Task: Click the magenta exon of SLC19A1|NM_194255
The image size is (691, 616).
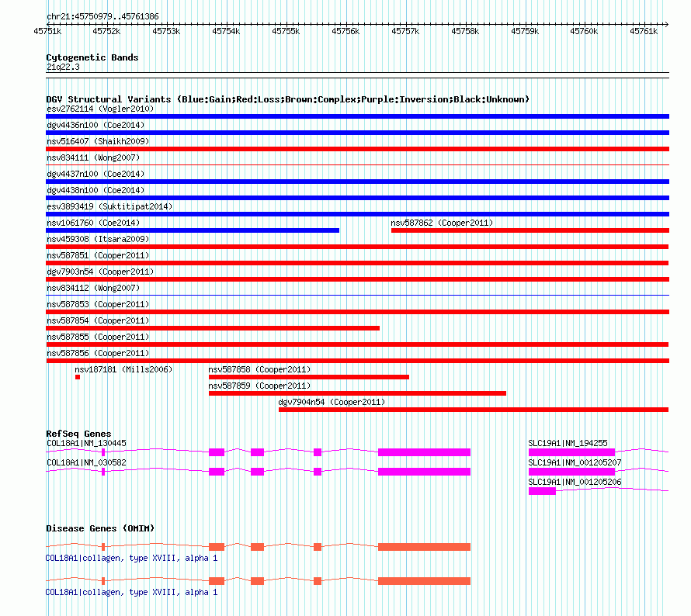Action: tap(571, 452)
